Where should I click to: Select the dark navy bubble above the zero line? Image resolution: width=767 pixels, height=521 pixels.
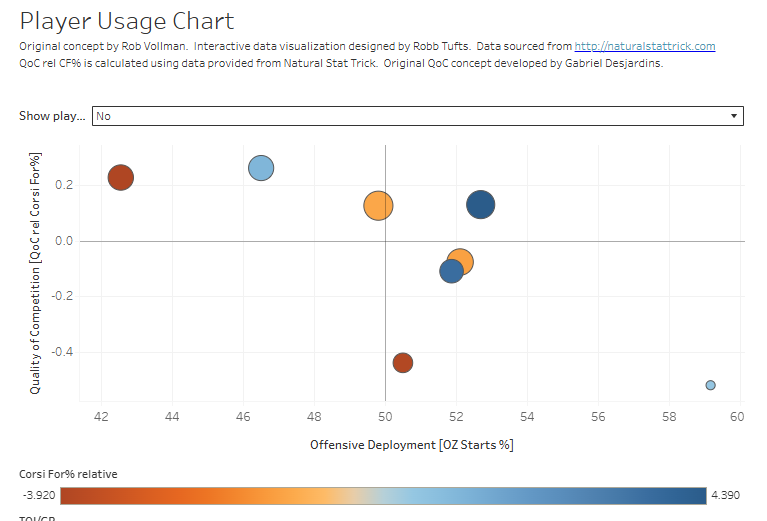coord(481,205)
